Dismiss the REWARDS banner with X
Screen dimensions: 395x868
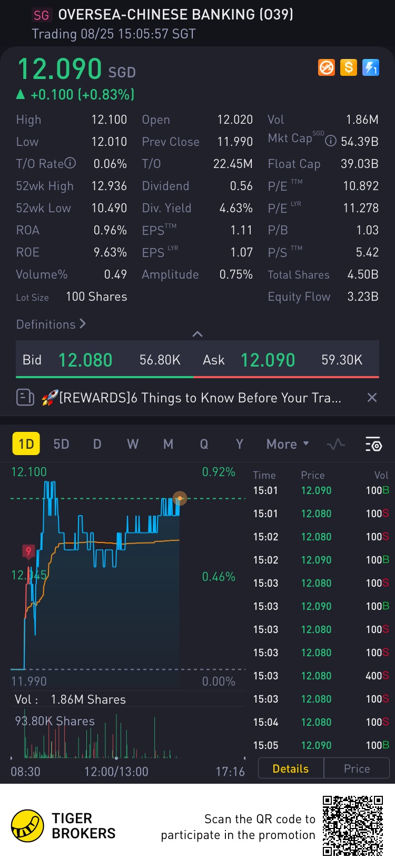(372, 398)
